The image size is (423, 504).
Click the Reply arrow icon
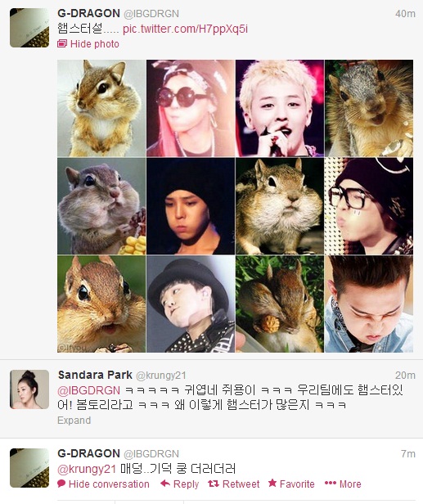pyautogui.click(x=165, y=484)
